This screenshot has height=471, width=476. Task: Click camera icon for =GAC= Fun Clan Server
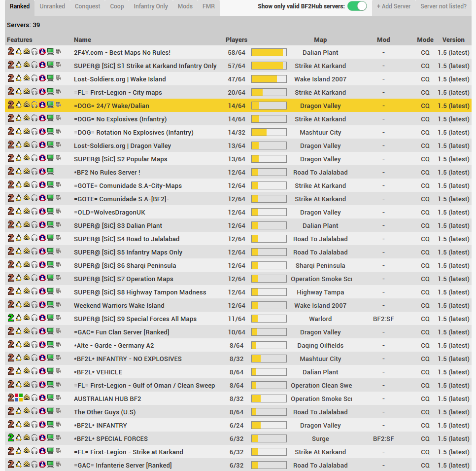tap(59, 331)
